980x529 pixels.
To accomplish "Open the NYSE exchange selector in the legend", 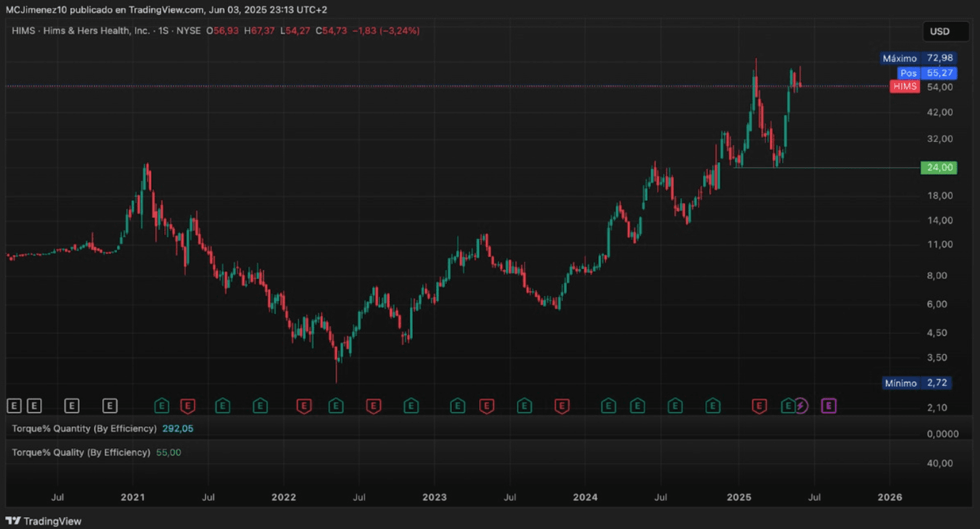I will (191, 31).
